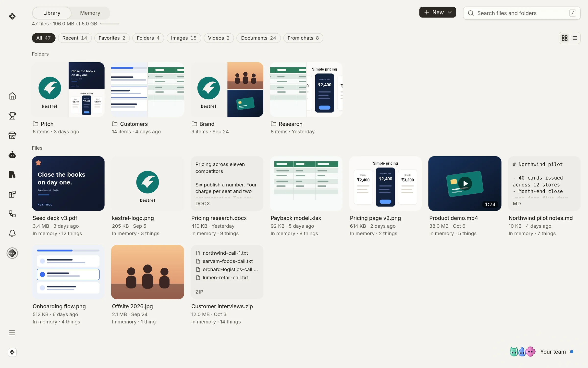Image resolution: width=588 pixels, height=368 pixels.
Task: Open the blocks plus icon in sidebar
Action: (x=12, y=194)
